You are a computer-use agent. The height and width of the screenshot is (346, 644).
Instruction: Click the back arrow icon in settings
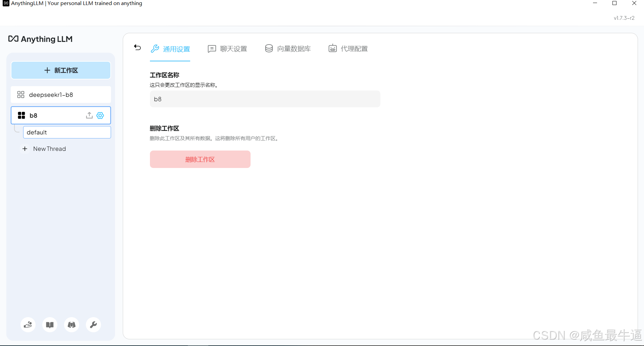(137, 47)
